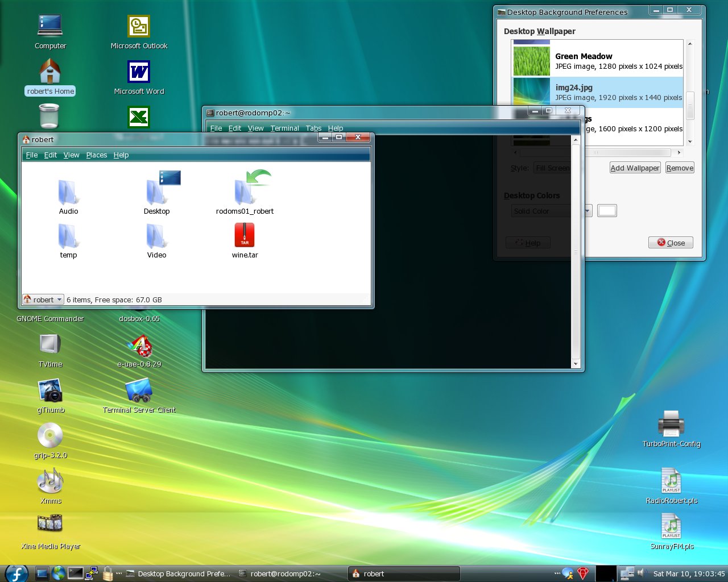This screenshot has height=582, width=728.
Task: Open the File menu in the terminal window
Action: pos(216,128)
